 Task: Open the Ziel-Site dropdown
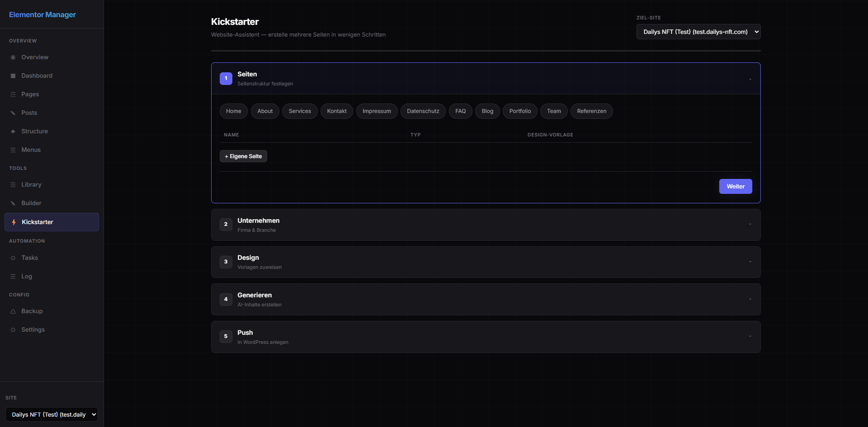pyautogui.click(x=698, y=32)
